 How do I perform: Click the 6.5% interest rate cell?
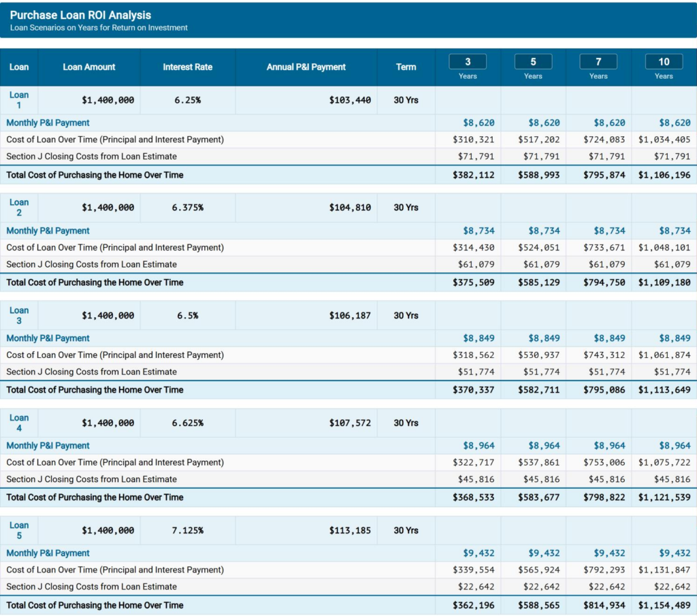[188, 316]
